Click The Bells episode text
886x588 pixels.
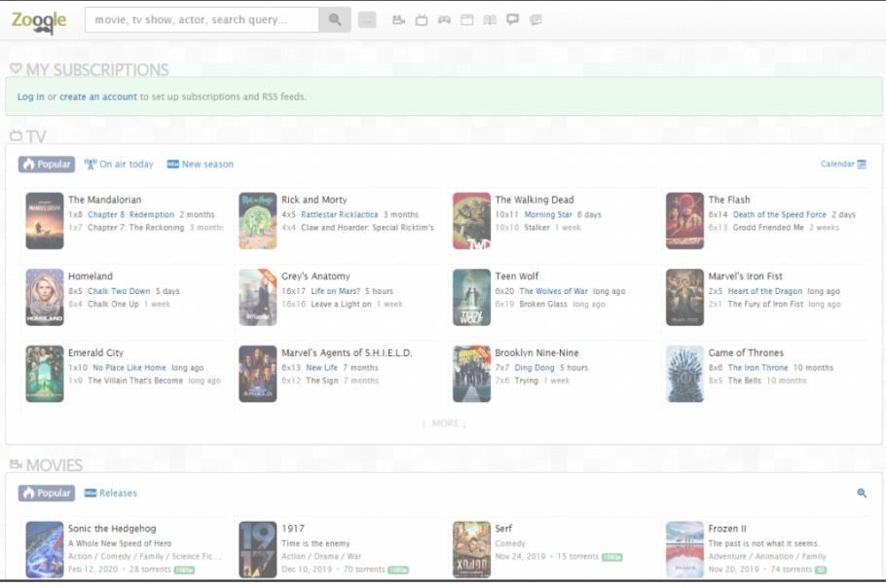click(x=744, y=381)
